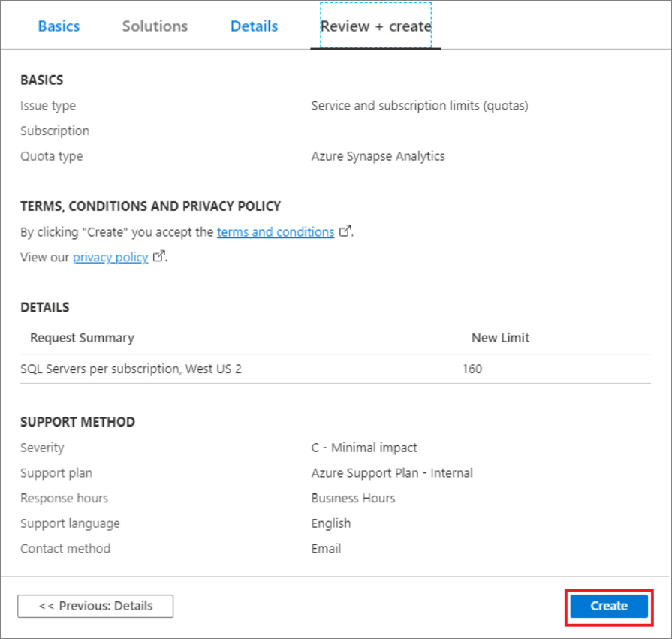
Task: Click the Azure Support Plan - Internal text
Action: point(393,472)
